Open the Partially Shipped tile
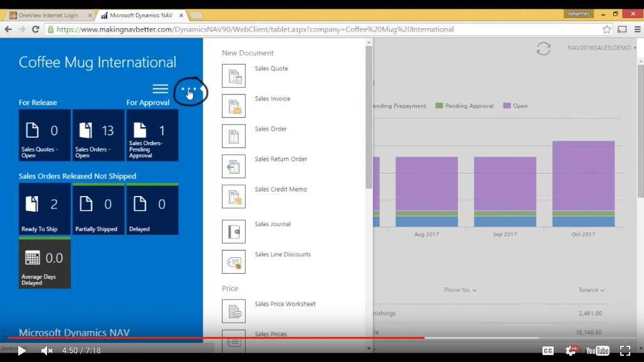Image resolution: width=644 pixels, height=362 pixels. (x=98, y=209)
